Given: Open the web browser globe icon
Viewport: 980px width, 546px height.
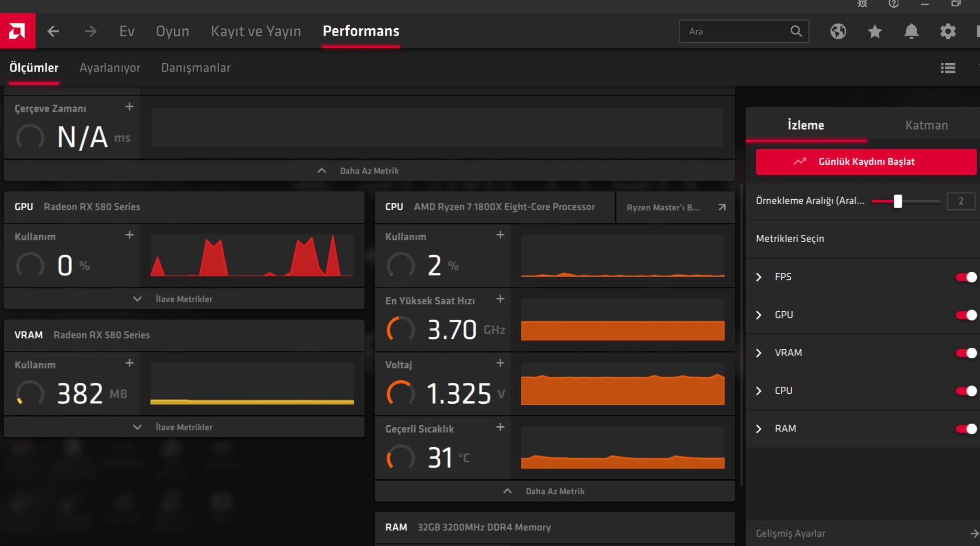Looking at the screenshot, I should pos(838,31).
